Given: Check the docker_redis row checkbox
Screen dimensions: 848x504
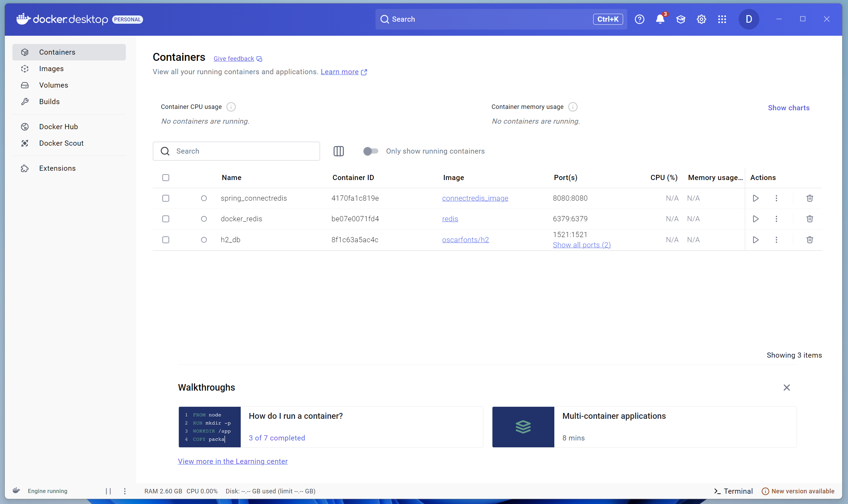Looking at the screenshot, I should pos(166,219).
